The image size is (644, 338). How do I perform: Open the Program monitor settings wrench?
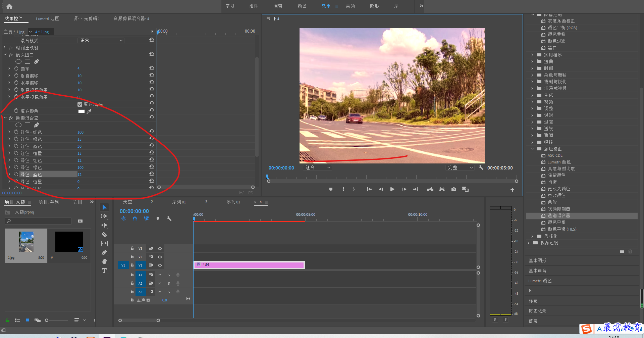[481, 167]
